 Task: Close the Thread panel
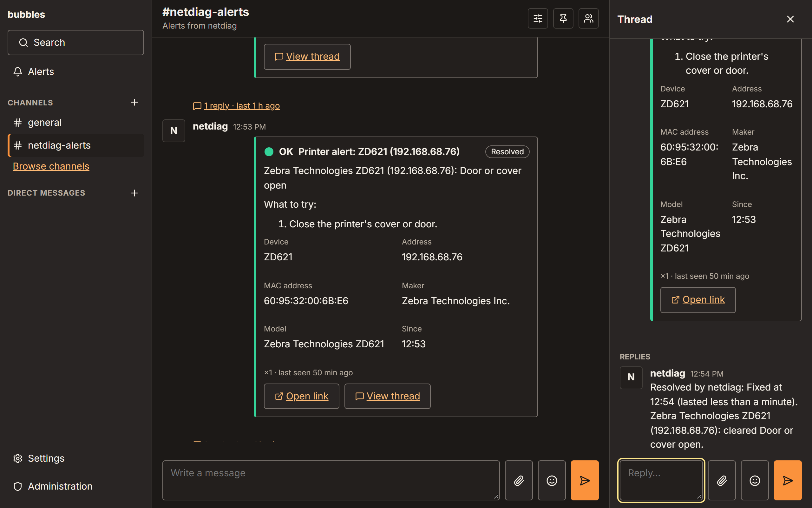coord(790,19)
